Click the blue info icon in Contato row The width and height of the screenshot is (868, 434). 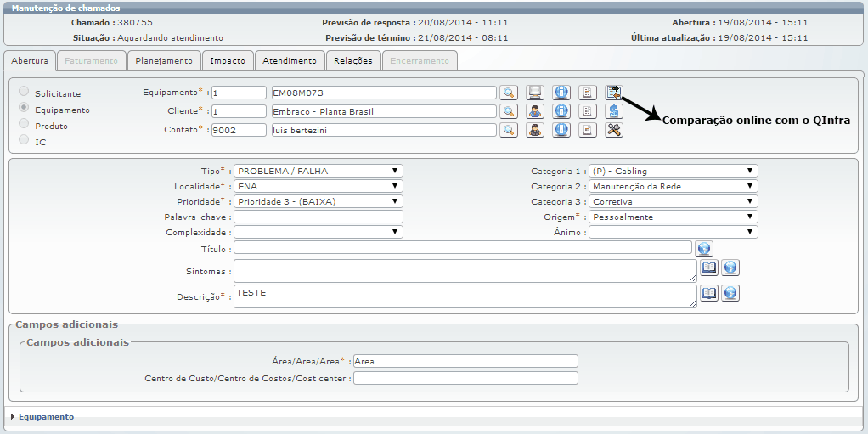point(561,130)
